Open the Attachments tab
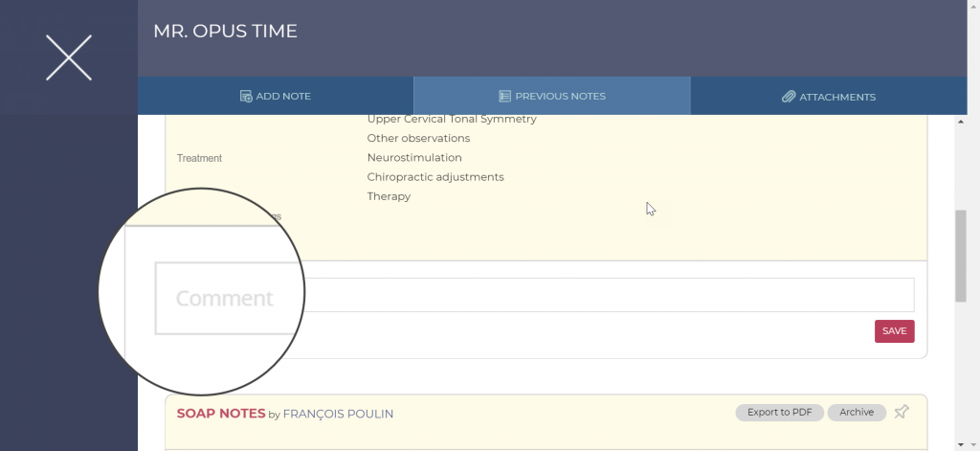This screenshot has width=980, height=451. click(x=829, y=97)
